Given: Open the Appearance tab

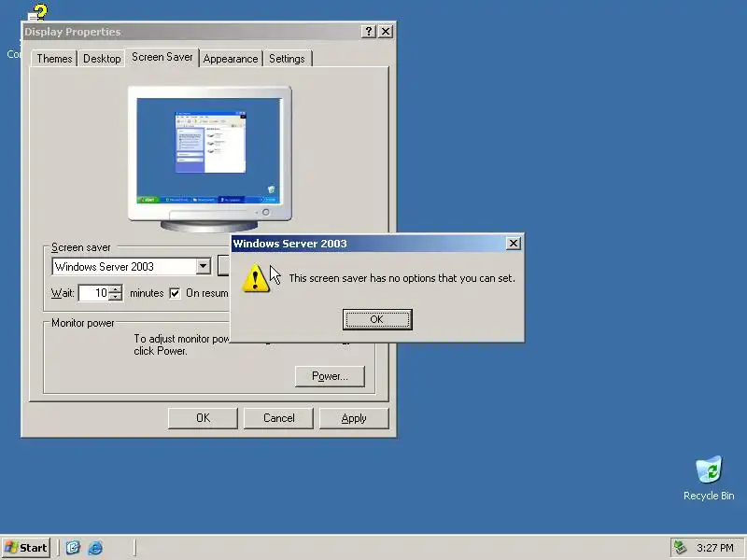Looking at the screenshot, I should pos(231,59).
